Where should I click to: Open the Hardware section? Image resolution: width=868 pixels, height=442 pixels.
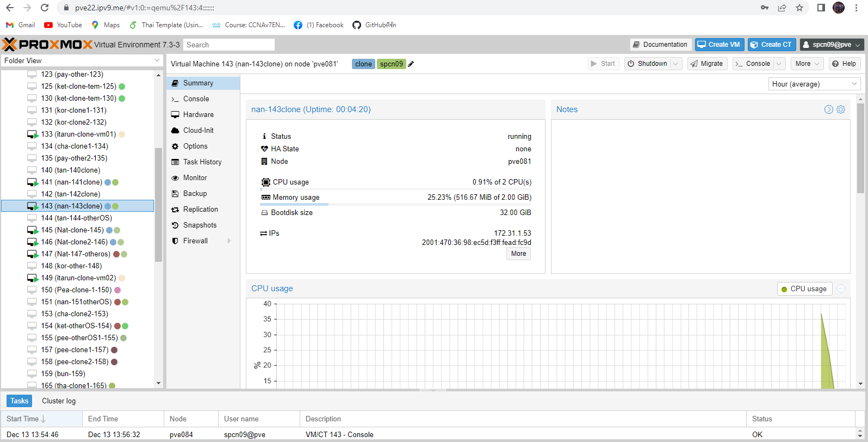[203, 115]
